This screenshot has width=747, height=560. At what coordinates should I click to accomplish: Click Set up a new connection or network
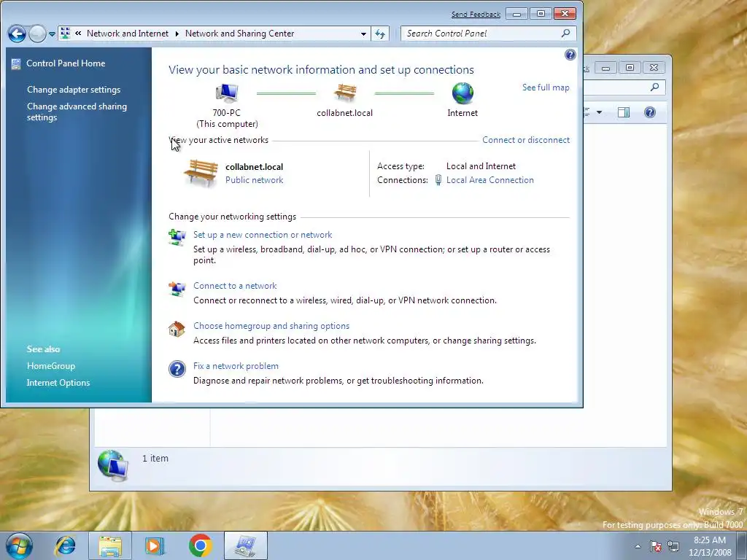263,235
